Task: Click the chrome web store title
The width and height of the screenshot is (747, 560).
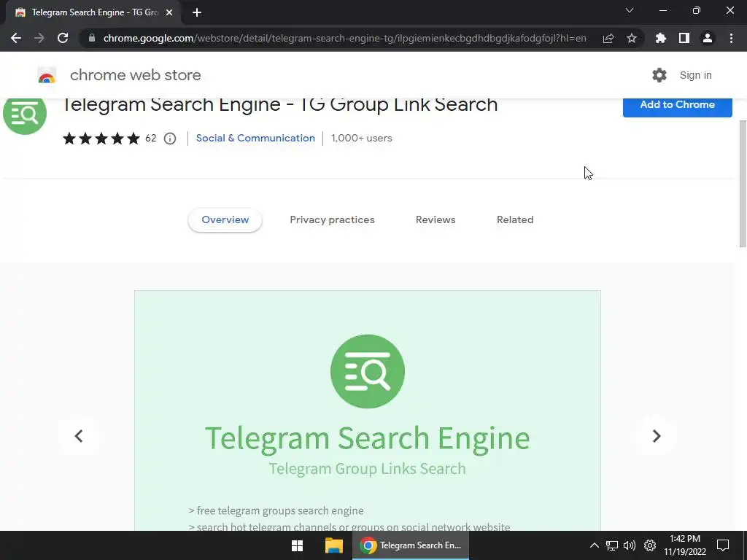Action: tap(135, 75)
